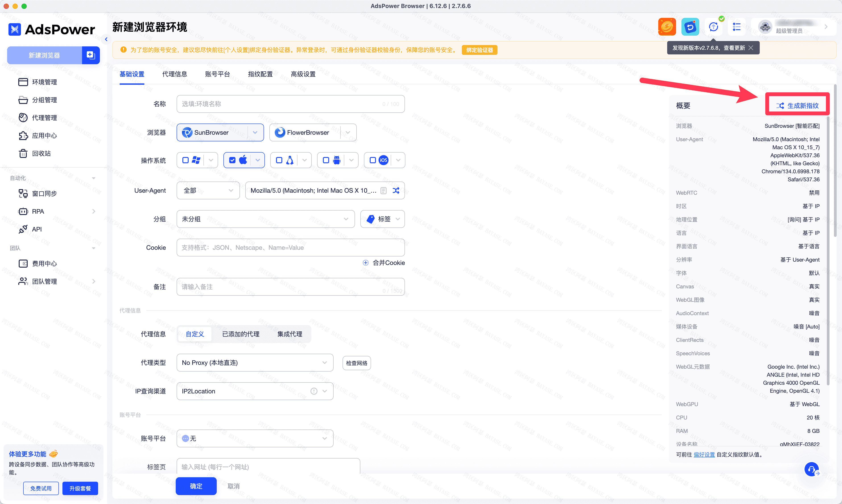
Task: Click the 合并Cookie plus icon
Action: click(366, 262)
